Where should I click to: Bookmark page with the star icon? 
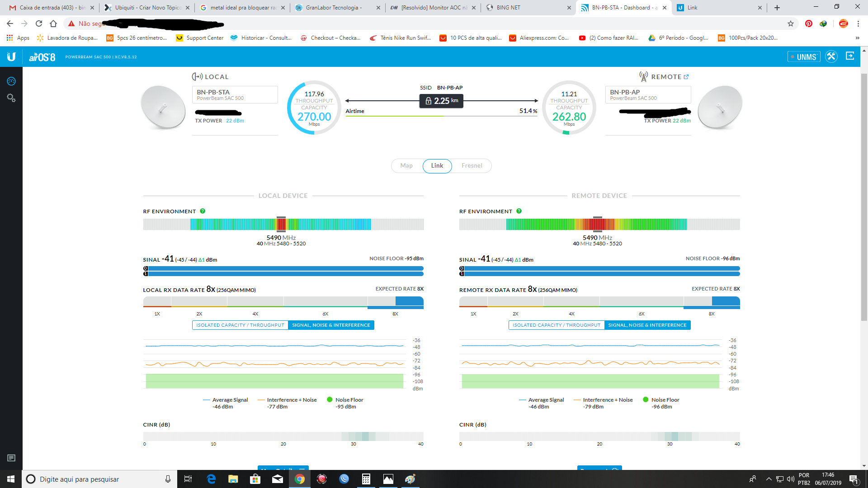click(x=791, y=23)
